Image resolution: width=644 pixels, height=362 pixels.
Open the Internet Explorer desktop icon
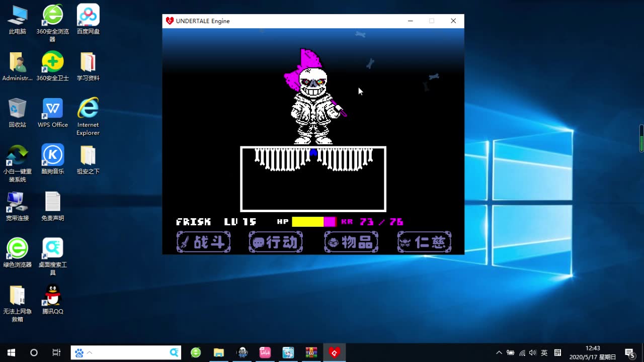pyautogui.click(x=88, y=117)
